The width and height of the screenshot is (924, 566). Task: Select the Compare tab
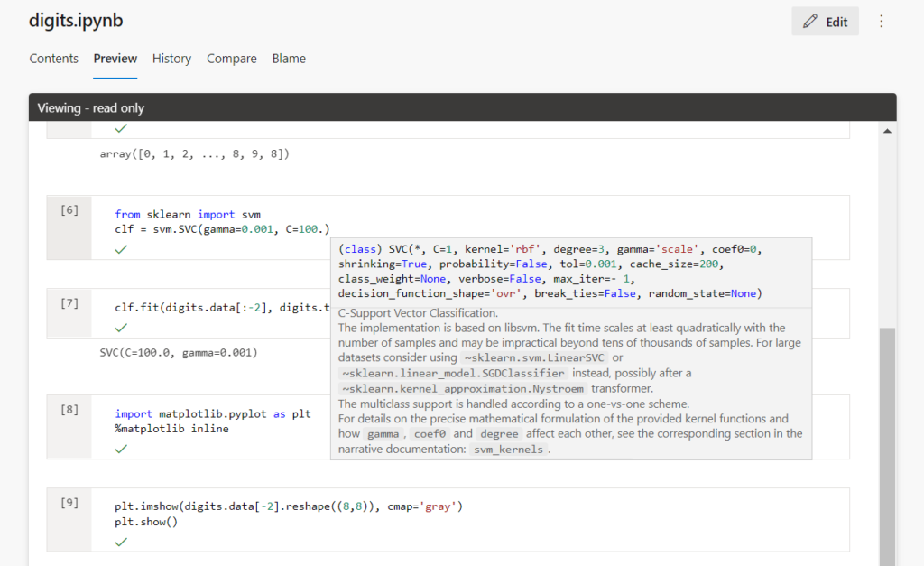coord(231,58)
